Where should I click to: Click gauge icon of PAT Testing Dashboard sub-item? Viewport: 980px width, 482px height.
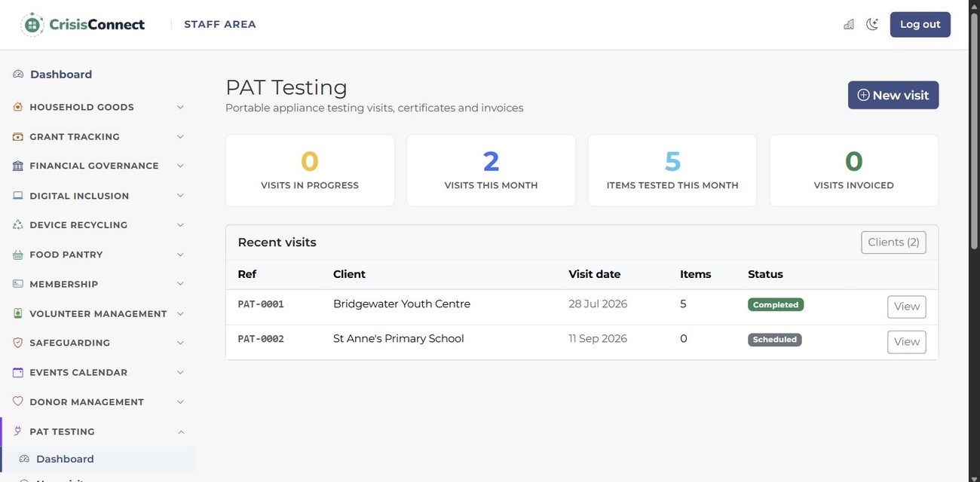pos(24,459)
